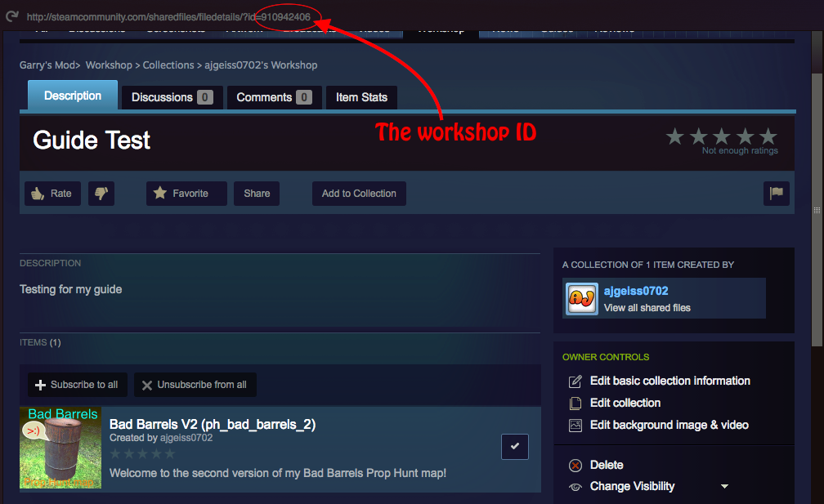Click the red delete X icon
The image size is (824, 504).
pos(575,465)
